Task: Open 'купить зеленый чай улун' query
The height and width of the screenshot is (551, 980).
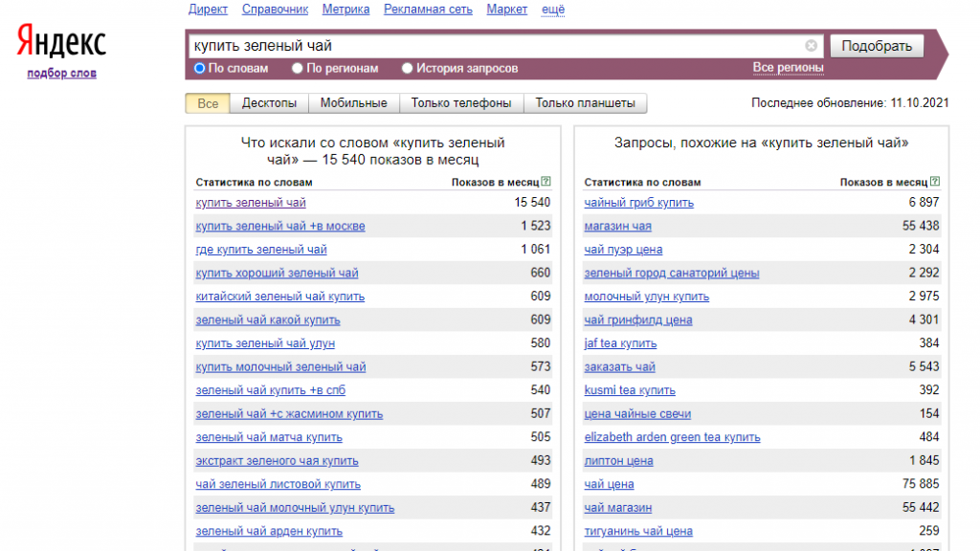Action: coord(265,343)
